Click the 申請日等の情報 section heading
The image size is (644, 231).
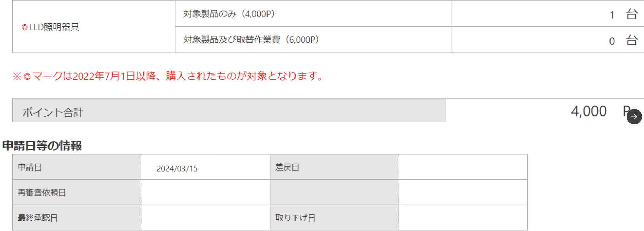click(42, 146)
